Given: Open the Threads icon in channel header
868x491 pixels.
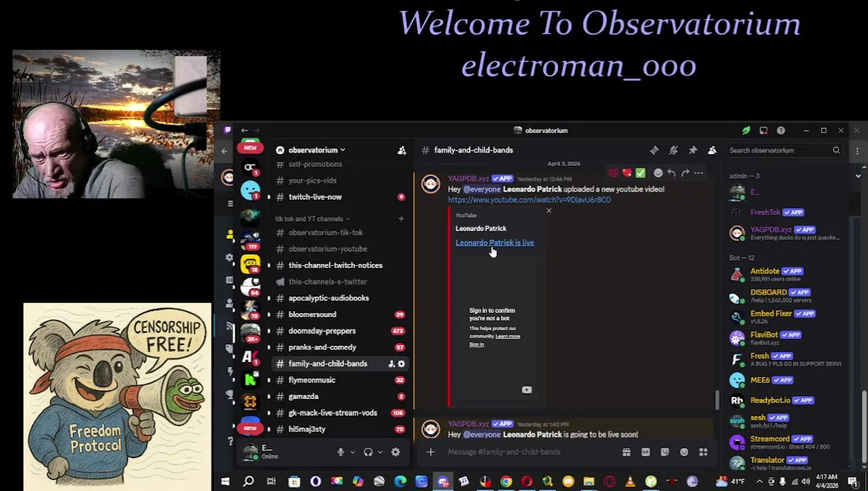Looking at the screenshot, I should tap(654, 150).
